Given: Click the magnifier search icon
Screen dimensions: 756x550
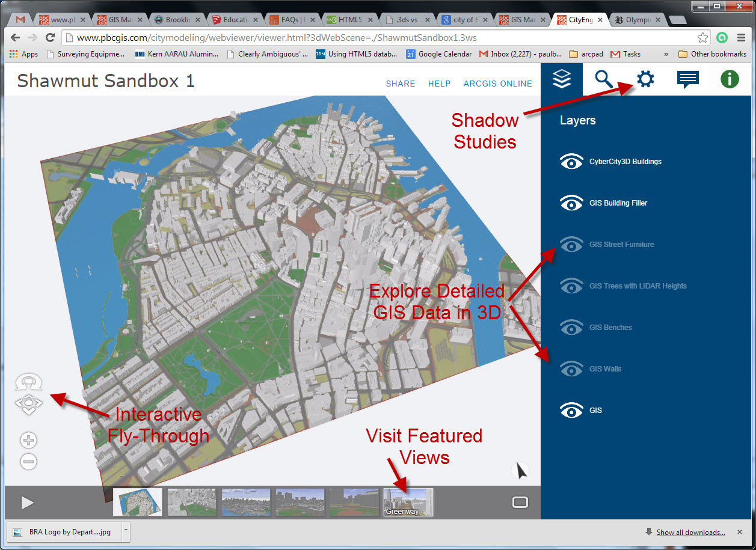Looking at the screenshot, I should (x=603, y=79).
